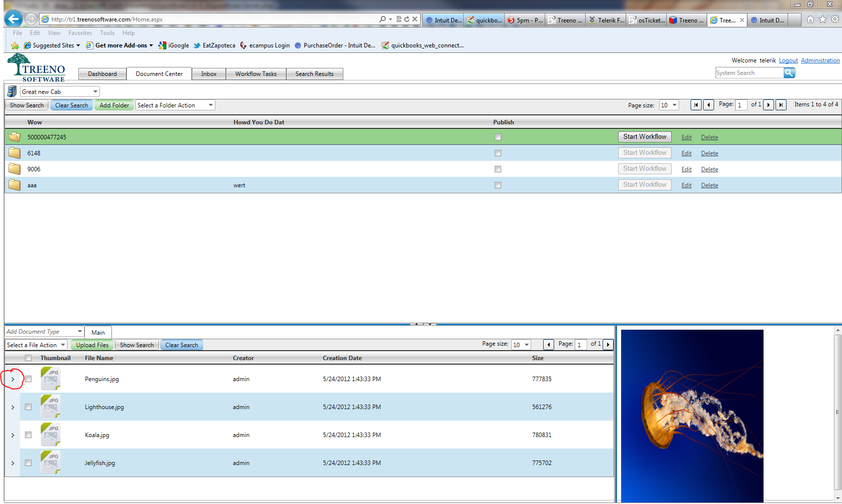
Task: Select the Koala.jpg file checkbox
Action: point(28,435)
